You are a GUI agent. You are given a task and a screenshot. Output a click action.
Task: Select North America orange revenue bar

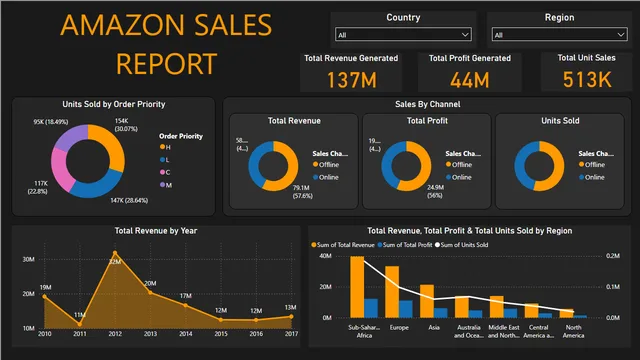coord(567,313)
